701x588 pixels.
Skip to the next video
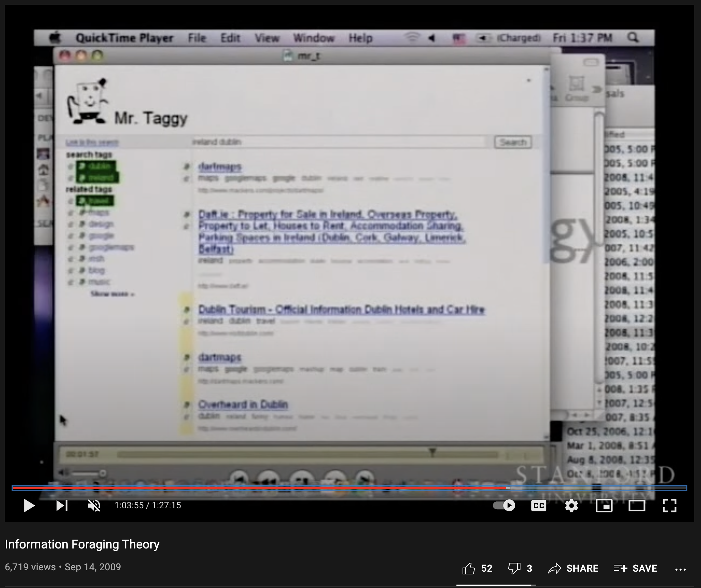[x=62, y=505]
